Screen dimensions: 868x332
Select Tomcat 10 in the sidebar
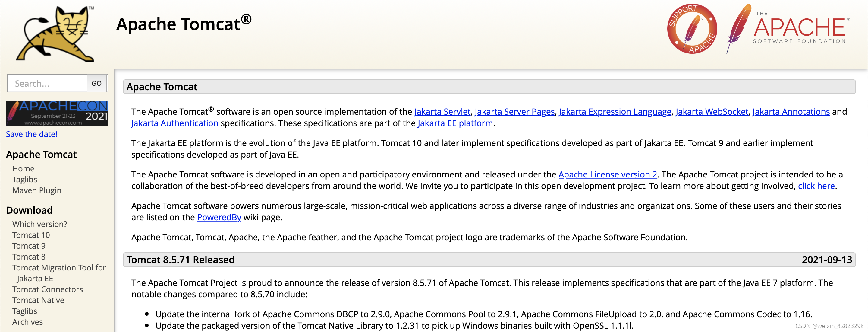[x=31, y=235]
